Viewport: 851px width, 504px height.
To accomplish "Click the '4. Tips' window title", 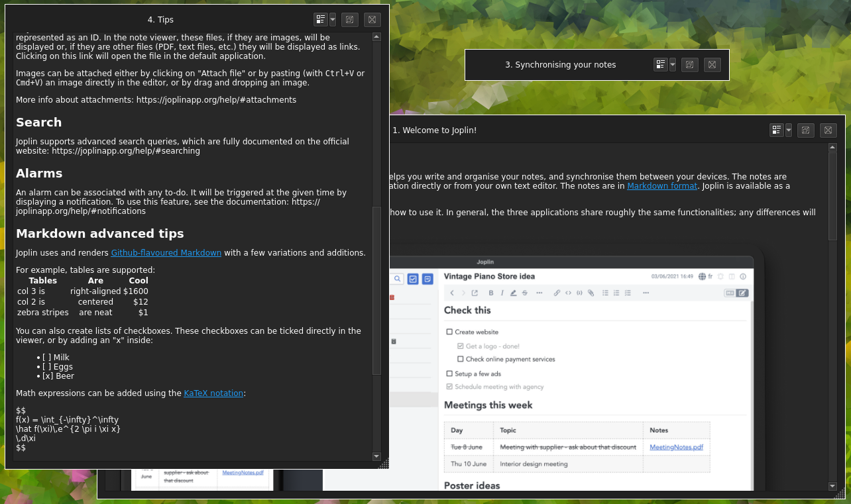I will [160, 20].
